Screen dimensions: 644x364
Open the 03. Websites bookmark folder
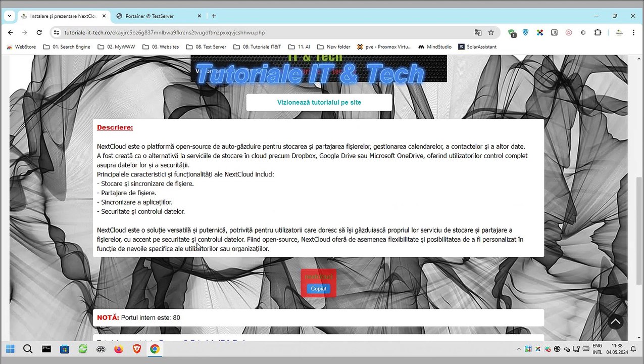pyautogui.click(x=161, y=47)
